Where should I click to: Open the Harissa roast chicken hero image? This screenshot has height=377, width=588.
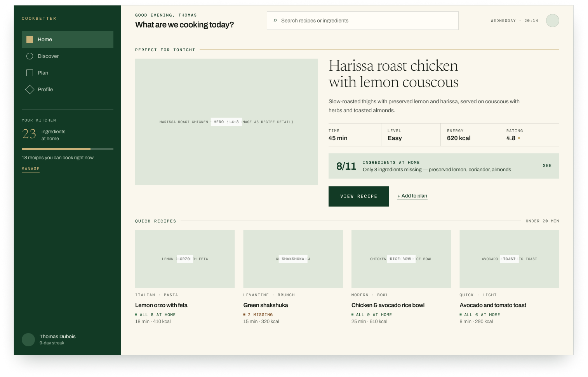(x=226, y=122)
